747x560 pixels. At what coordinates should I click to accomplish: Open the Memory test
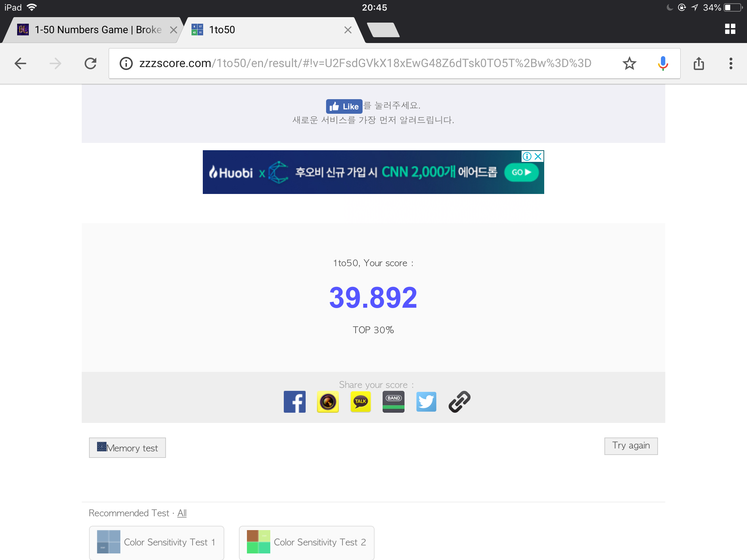(x=127, y=448)
